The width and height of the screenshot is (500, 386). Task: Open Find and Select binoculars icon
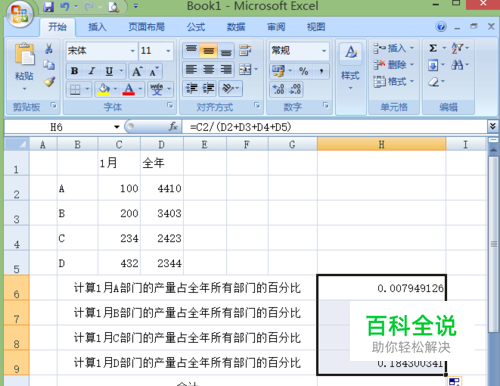coord(457,65)
